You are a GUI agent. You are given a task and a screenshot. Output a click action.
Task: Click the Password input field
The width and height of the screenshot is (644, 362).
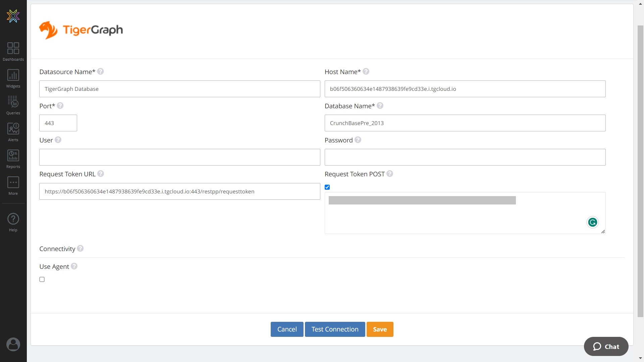tap(465, 157)
